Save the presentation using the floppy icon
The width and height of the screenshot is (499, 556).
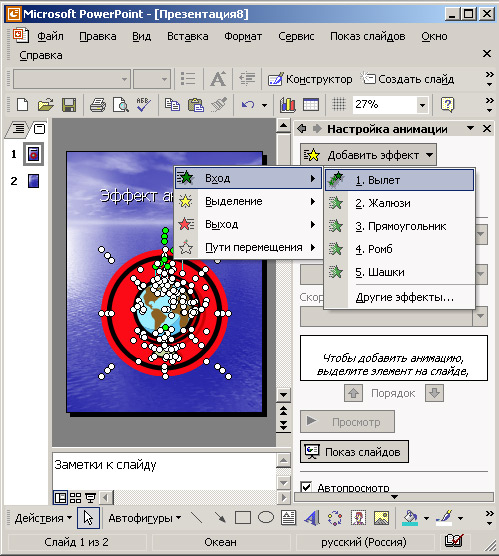click(x=69, y=105)
